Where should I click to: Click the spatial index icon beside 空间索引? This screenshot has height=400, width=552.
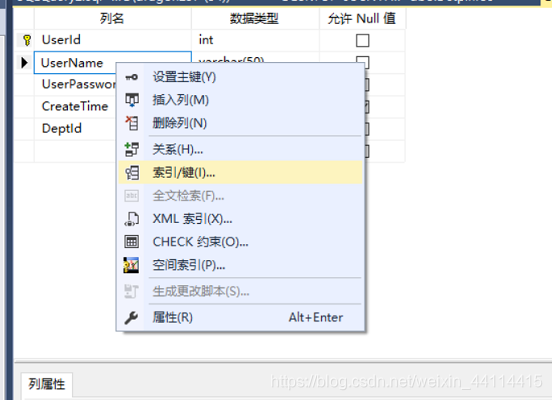coord(131,265)
